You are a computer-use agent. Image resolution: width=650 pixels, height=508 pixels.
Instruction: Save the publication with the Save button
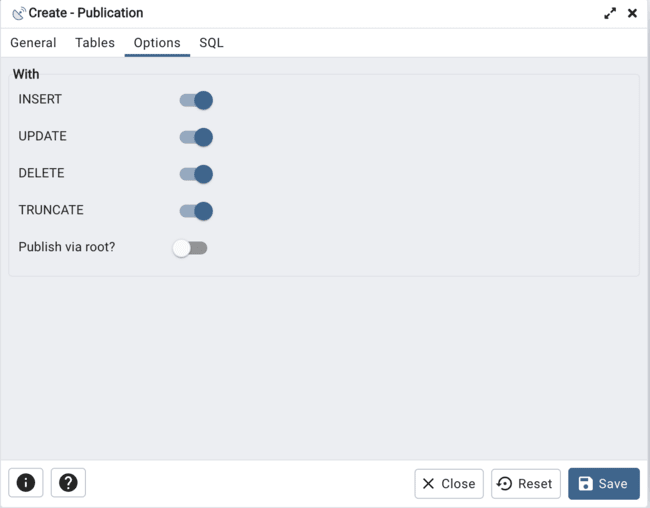(x=604, y=483)
